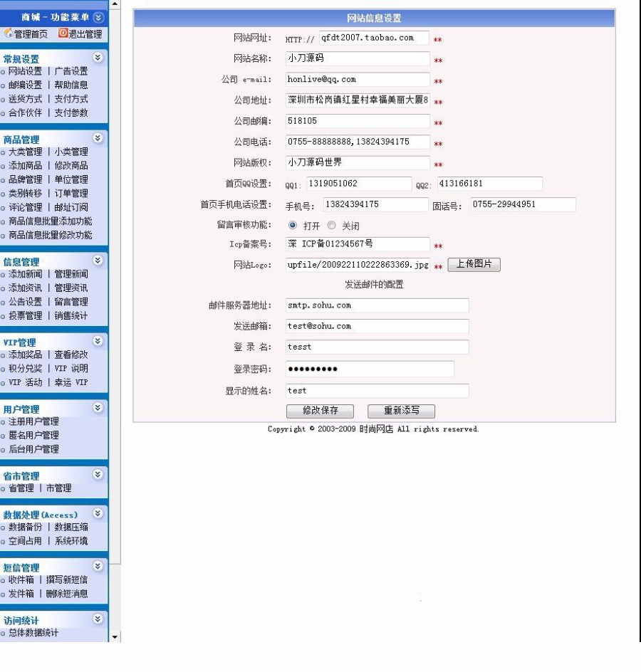
Task: Open 商品信息批量添加功能
Action: pyautogui.click(x=50, y=221)
